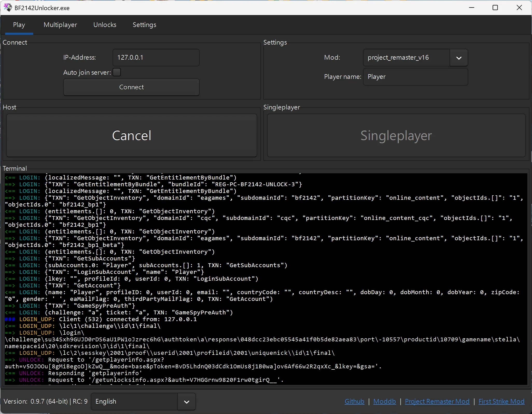The height and width of the screenshot is (414, 532).
Task: Enable the Auto join server checkbox
Action: pos(117,72)
